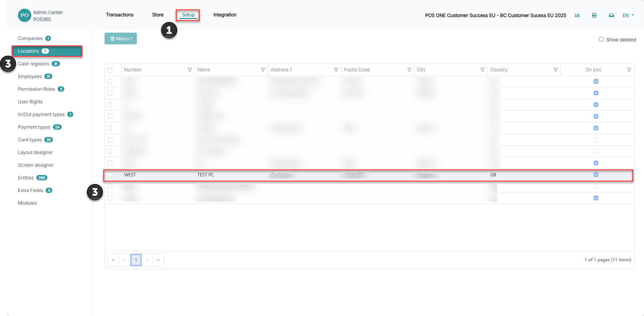This screenshot has width=644, height=316.
Task: Switch to the Store tab
Action: pyautogui.click(x=158, y=15)
